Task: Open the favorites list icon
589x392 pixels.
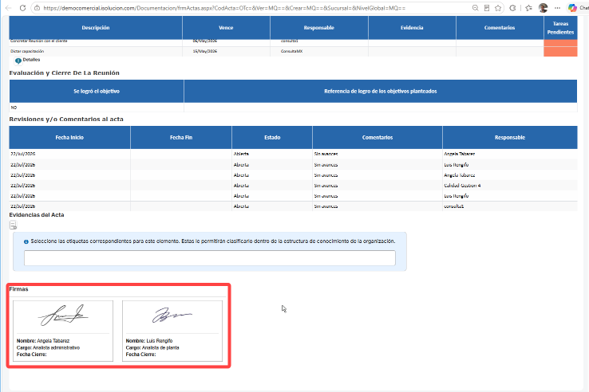Action: (x=529, y=8)
